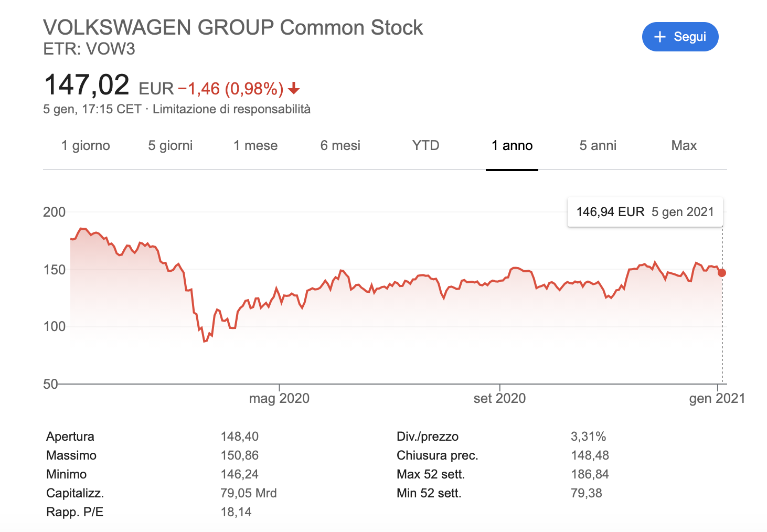Click the Rapp. P/E label
The height and width of the screenshot is (532, 767).
pyautogui.click(x=74, y=512)
